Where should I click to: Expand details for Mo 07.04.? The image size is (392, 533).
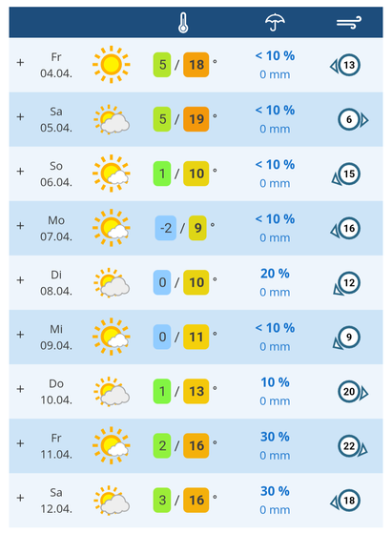coord(20,226)
